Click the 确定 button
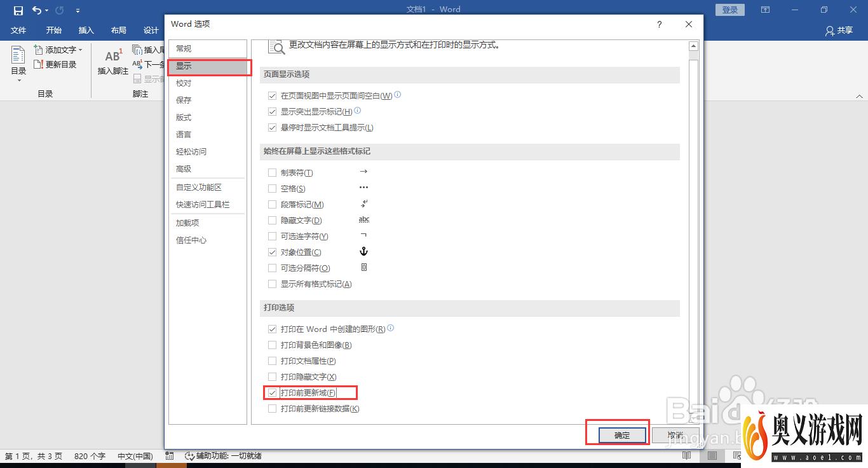This screenshot has width=868, height=468. (x=622, y=435)
